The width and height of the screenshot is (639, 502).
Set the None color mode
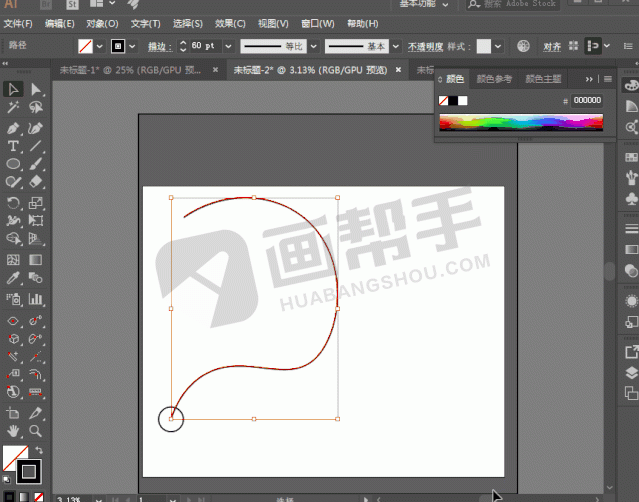point(38,496)
